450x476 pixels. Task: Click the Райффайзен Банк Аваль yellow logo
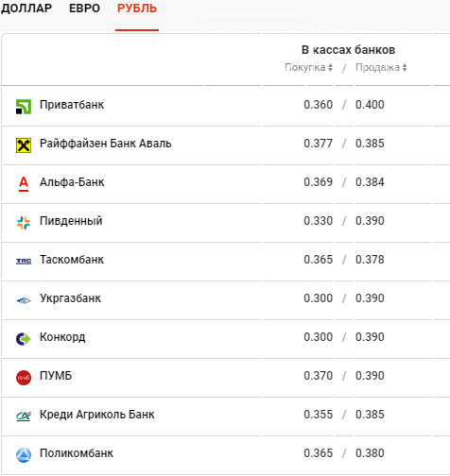[24, 145]
